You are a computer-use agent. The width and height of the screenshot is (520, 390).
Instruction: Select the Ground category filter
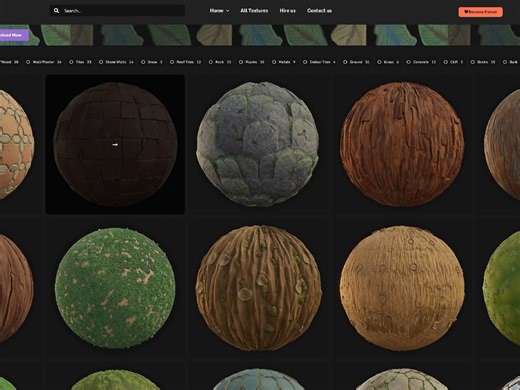[356, 62]
